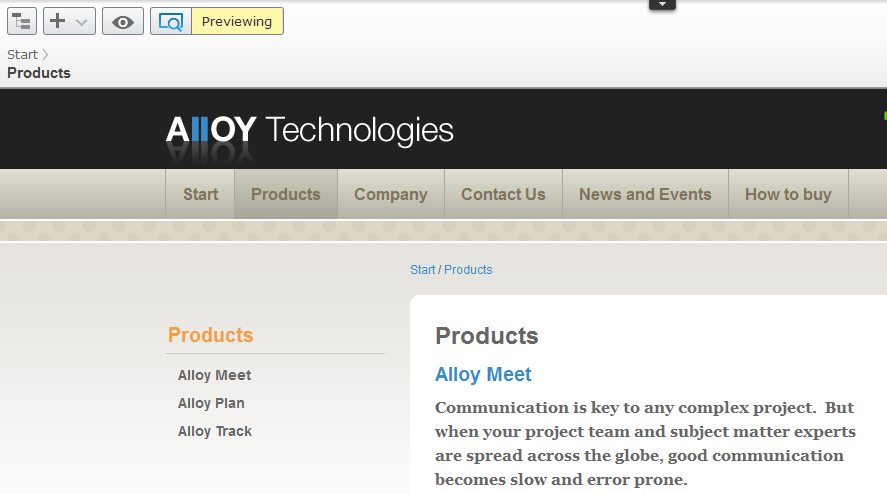
Task: Toggle the yellow Previewing button
Action: tap(237, 21)
